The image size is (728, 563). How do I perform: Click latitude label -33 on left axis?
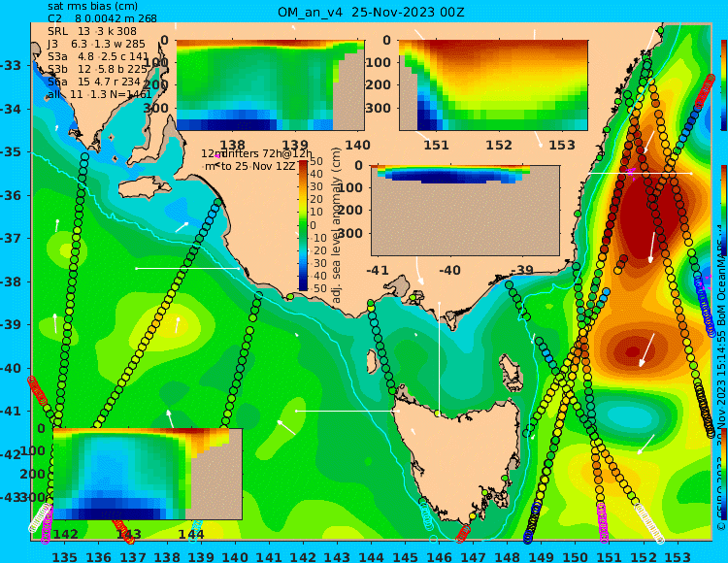point(11,65)
